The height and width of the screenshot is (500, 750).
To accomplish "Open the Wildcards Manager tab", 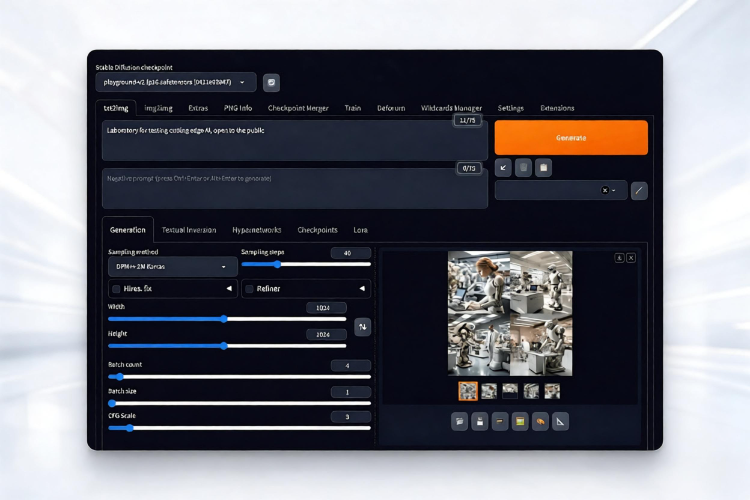I will (x=451, y=108).
